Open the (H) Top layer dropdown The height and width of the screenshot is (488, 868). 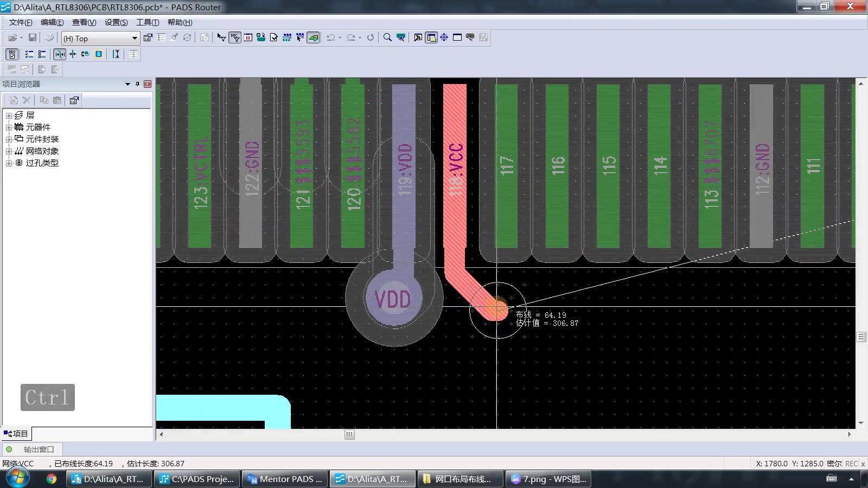click(x=100, y=38)
